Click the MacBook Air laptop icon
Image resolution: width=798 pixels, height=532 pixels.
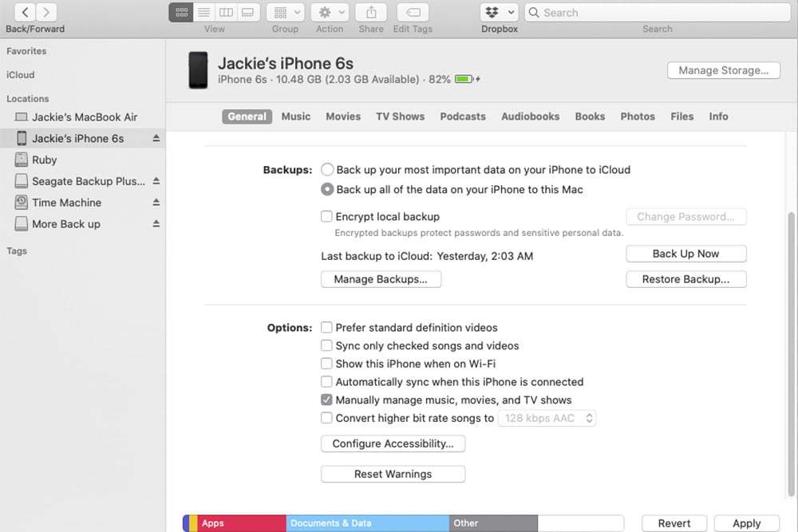click(x=22, y=117)
